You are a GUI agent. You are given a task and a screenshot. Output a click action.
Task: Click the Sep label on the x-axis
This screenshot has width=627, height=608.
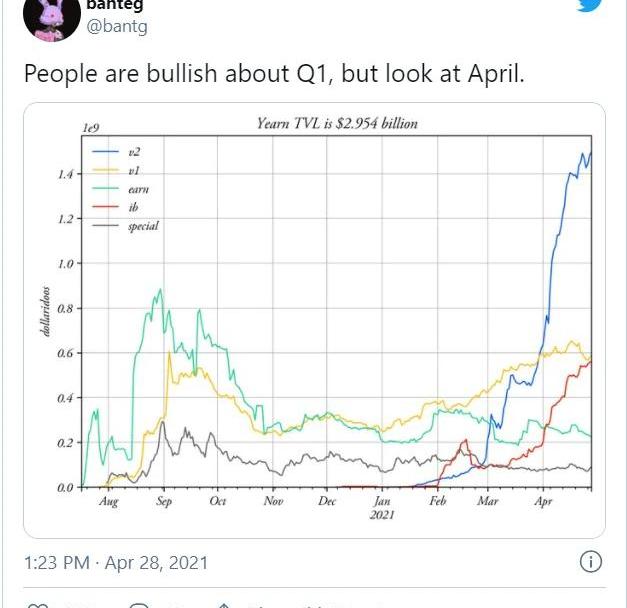163,502
